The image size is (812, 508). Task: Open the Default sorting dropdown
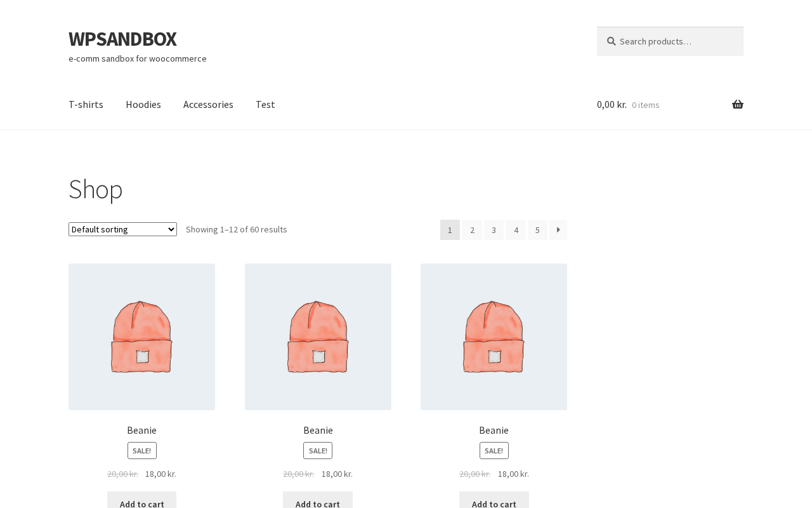[x=122, y=229]
